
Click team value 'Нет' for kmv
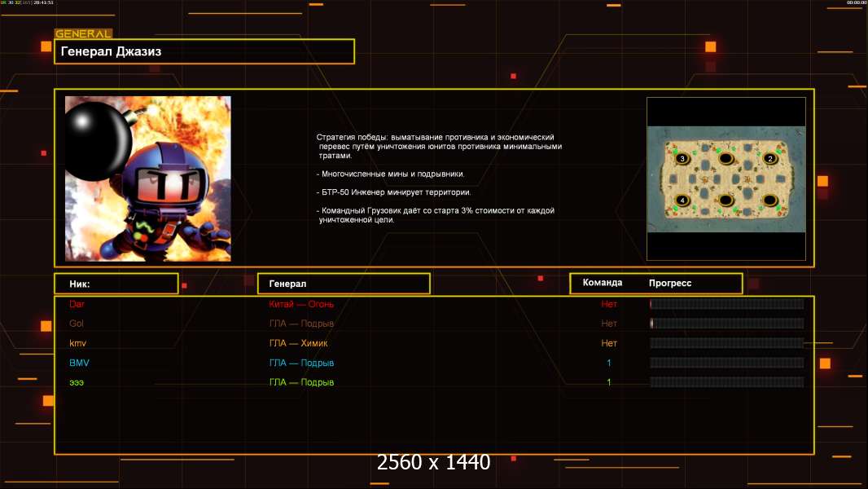609,343
